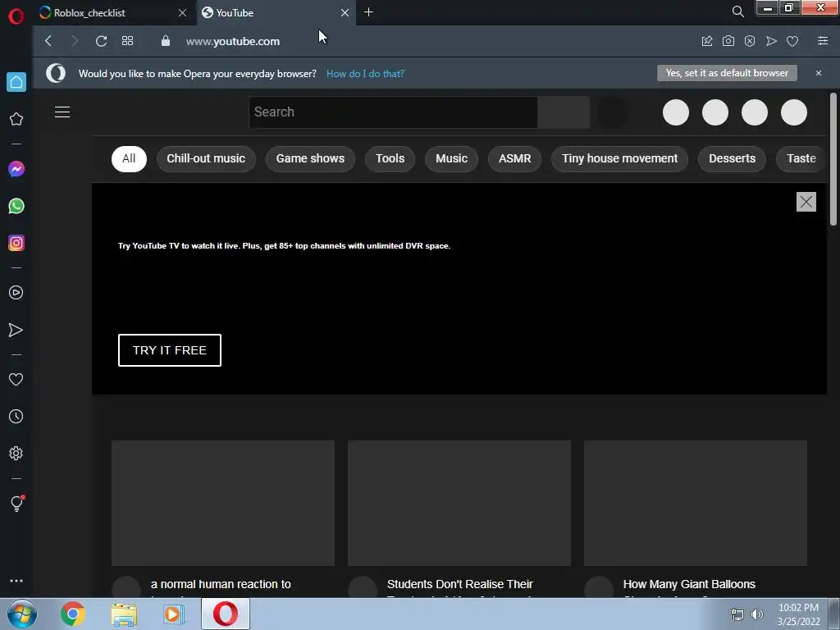Screen dimensions: 840x630
Task: Select the Music chip
Action: tap(452, 158)
